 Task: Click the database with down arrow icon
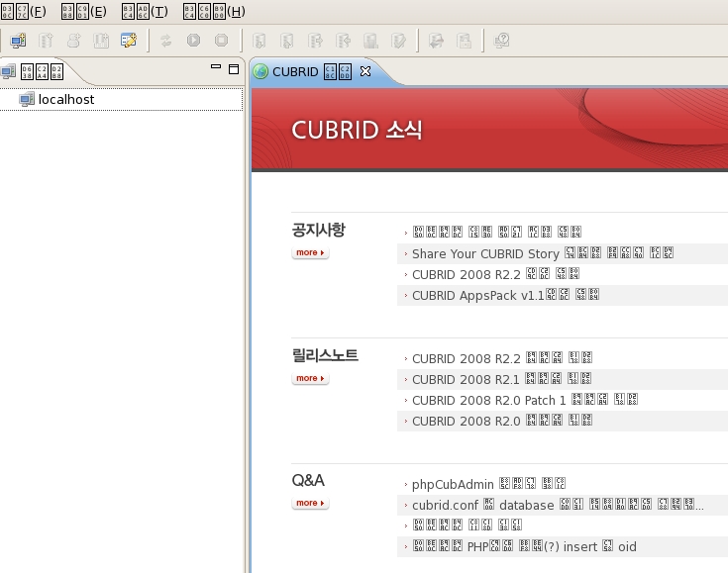coord(260,41)
